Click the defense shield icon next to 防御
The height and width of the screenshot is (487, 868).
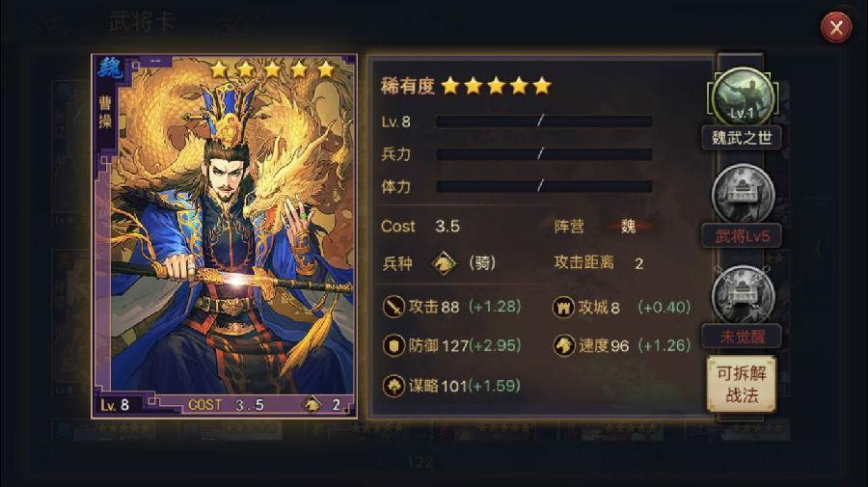393,346
